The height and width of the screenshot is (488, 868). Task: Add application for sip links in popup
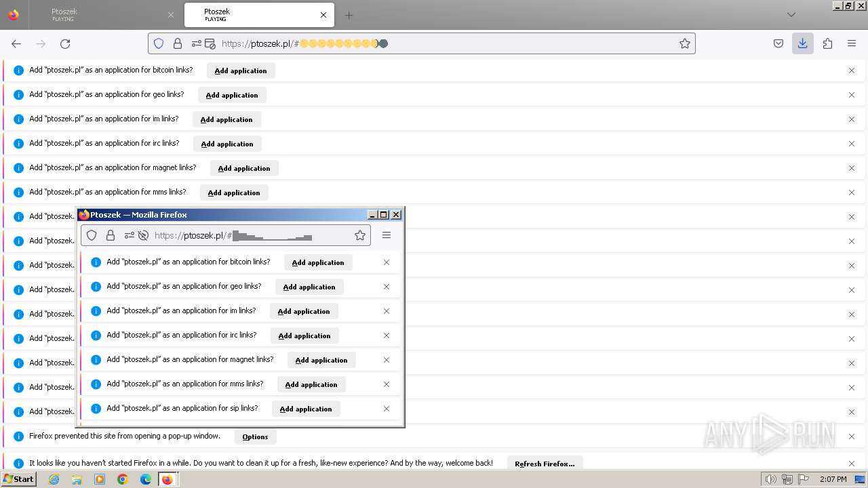pos(306,409)
